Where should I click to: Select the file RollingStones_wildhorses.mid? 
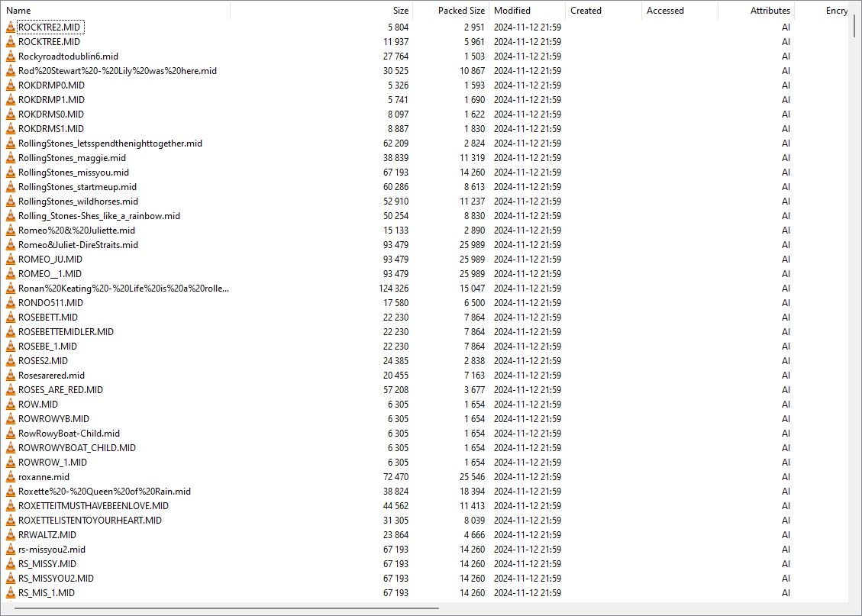tap(78, 201)
